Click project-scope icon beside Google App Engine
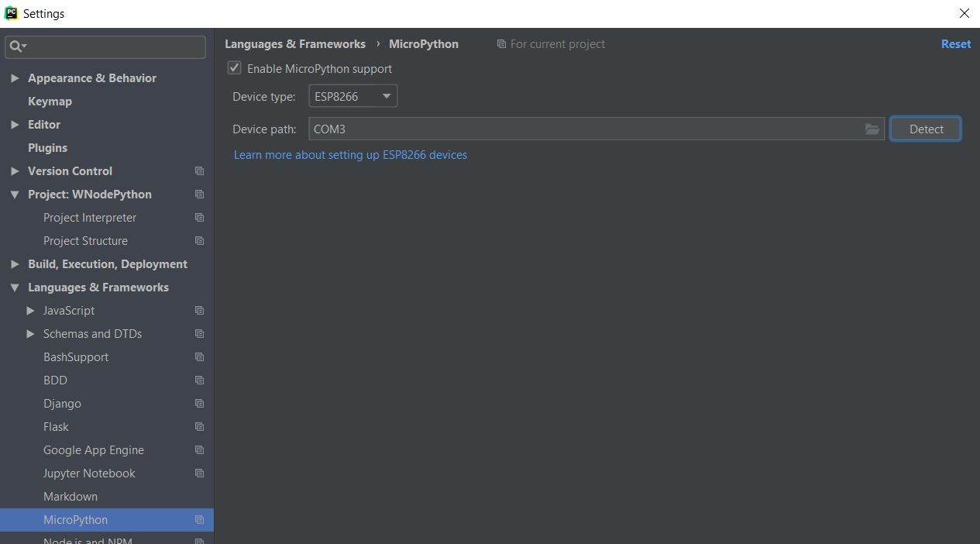Viewport: 980px width, 544px height. click(199, 450)
